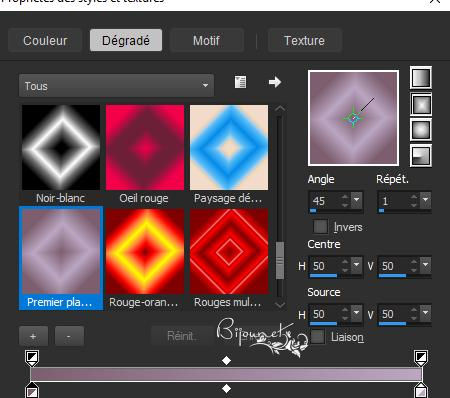Open the Tous category dropdown

coord(116,86)
